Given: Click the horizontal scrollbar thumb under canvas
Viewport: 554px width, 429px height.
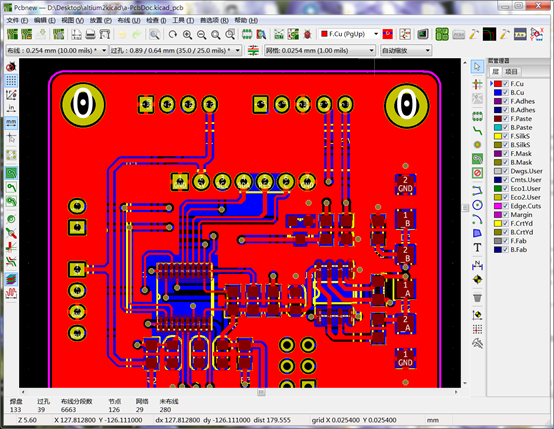Looking at the screenshot, I should pyautogui.click(x=261, y=392).
